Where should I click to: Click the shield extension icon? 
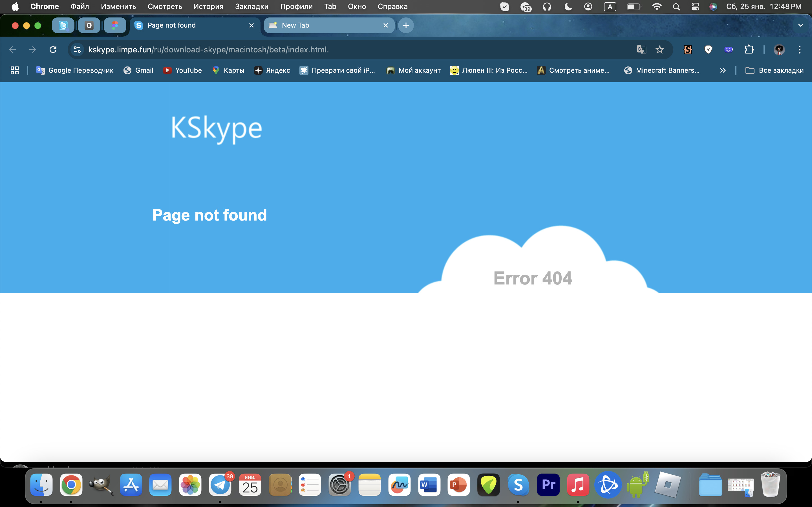tap(708, 50)
